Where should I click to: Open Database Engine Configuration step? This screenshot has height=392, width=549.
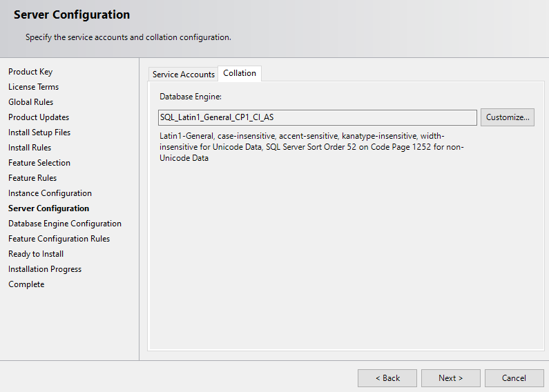65,224
